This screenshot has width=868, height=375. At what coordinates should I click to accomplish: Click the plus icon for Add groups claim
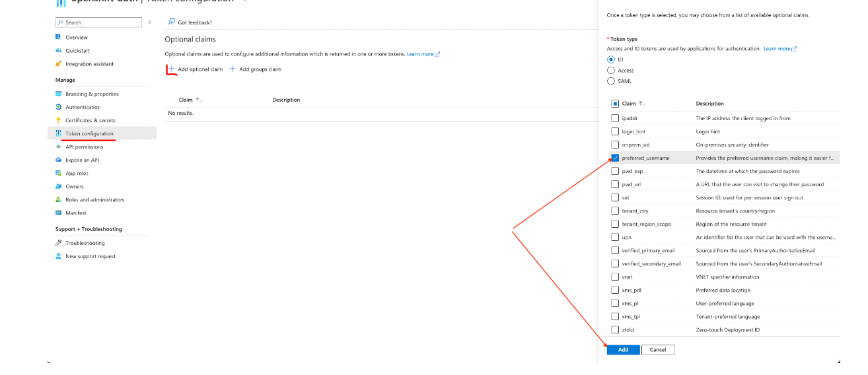(233, 69)
